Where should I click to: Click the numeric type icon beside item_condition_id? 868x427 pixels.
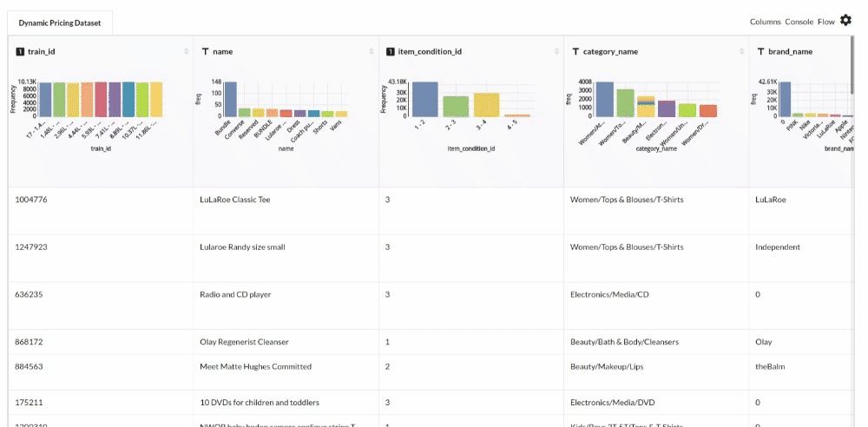391,51
